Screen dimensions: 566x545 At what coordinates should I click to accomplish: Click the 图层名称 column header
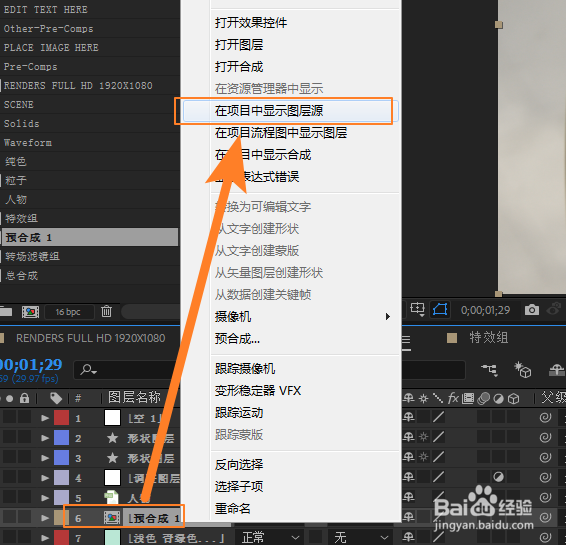(134, 397)
